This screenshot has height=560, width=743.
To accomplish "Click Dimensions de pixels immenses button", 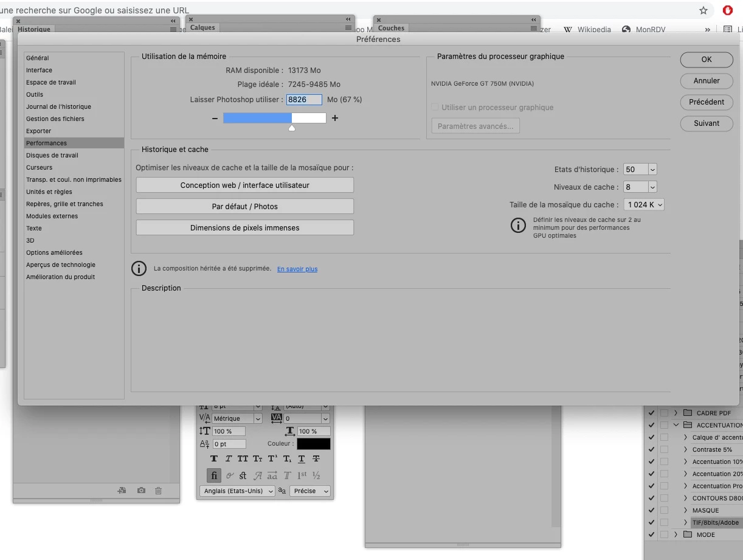I will pyautogui.click(x=245, y=228).
